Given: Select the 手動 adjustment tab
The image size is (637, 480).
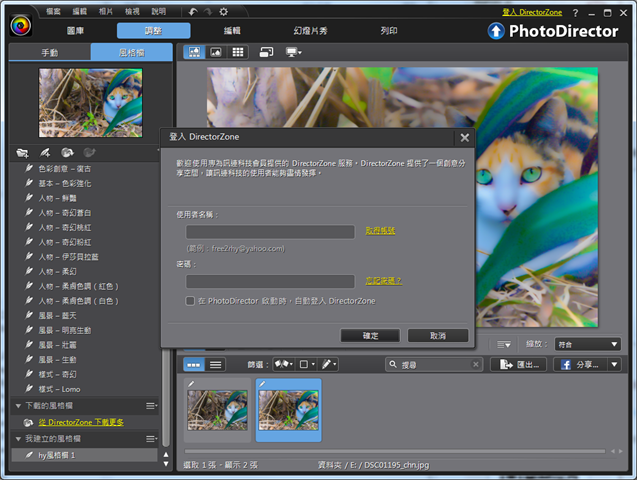Looking at the screenshot, I should click(x=50, y=52).
